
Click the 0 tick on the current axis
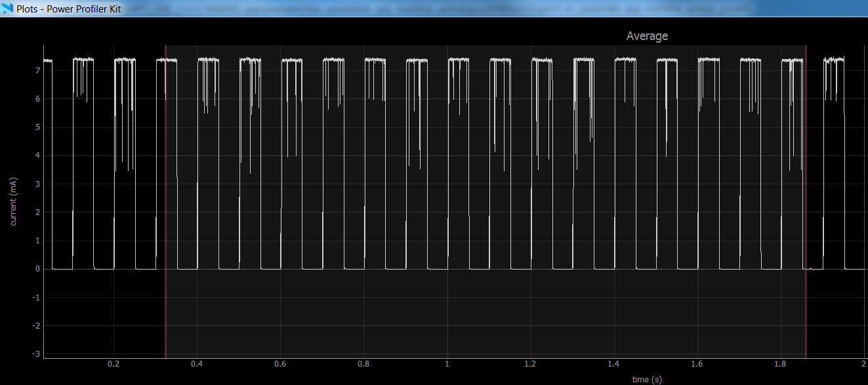click(37, 269)
